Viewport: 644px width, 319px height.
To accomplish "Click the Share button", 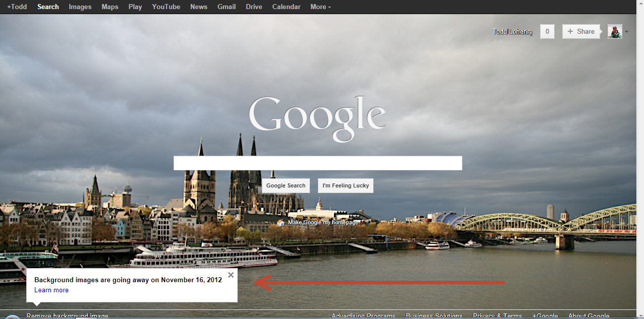I will [581, 32].
